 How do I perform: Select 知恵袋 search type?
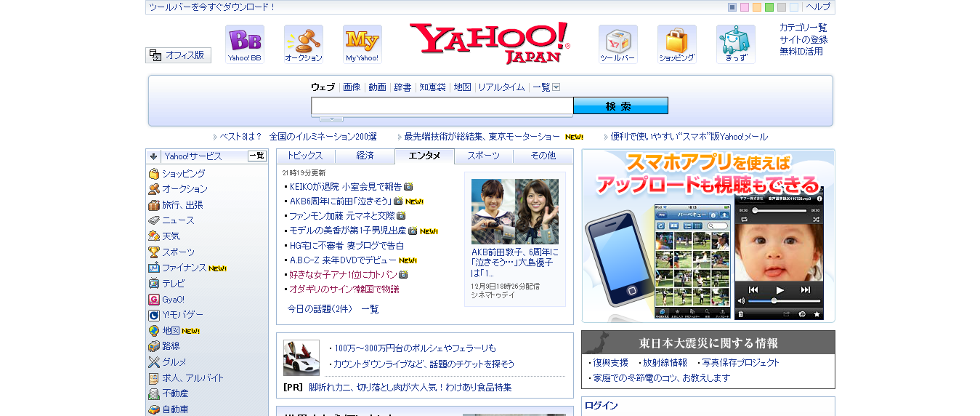click(x=433, y=87)
